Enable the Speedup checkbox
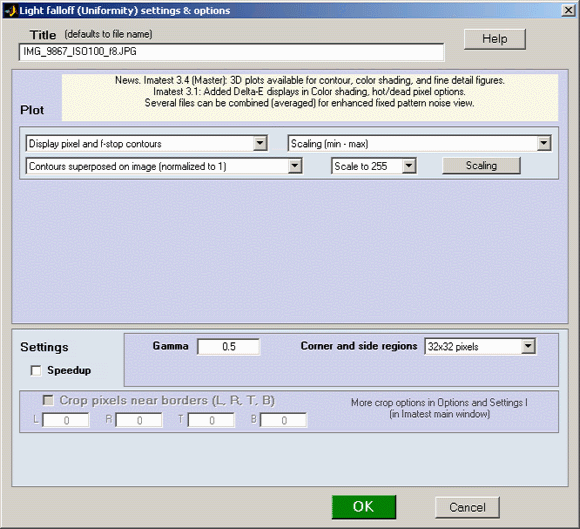 coord(36,371)
